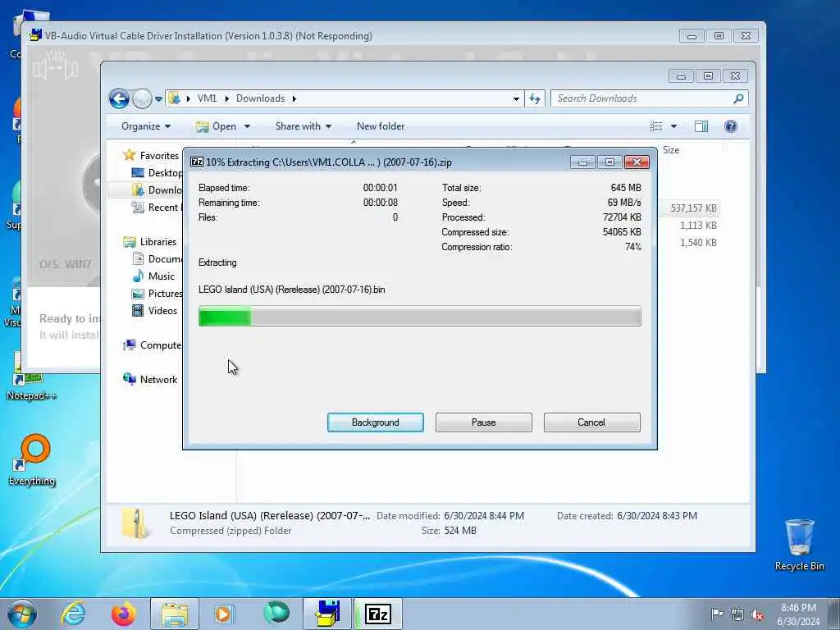Click the 7z icon in extraction dialog title
840x630 pixels.
[197, 162]
